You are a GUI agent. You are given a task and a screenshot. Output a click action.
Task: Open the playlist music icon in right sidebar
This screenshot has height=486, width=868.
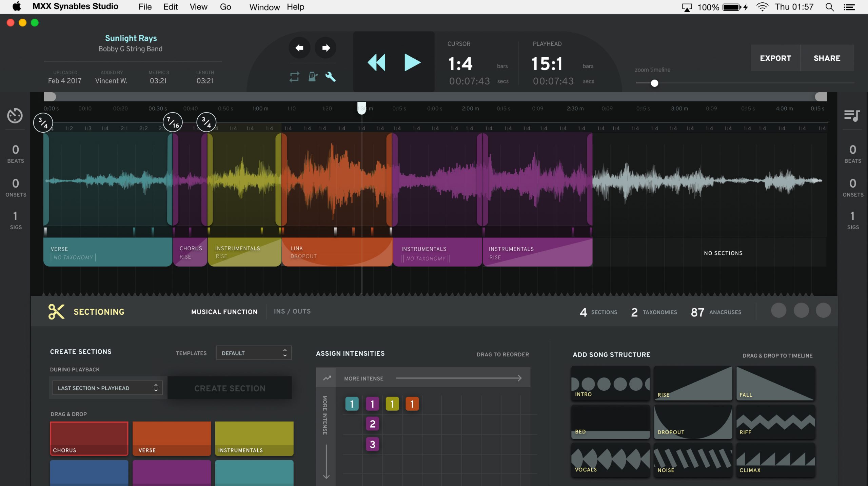point(852,116)
